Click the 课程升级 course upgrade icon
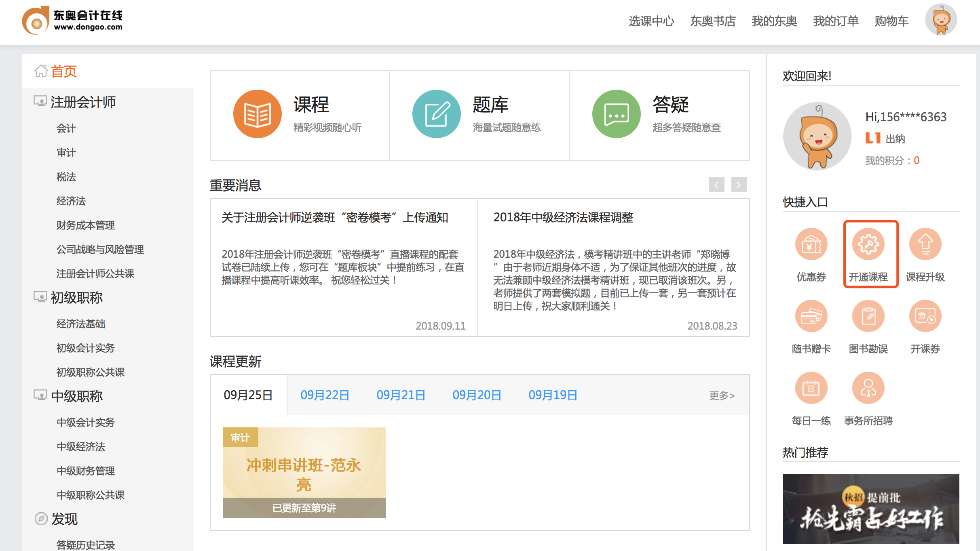980x551 pixels. coord(925,244)
